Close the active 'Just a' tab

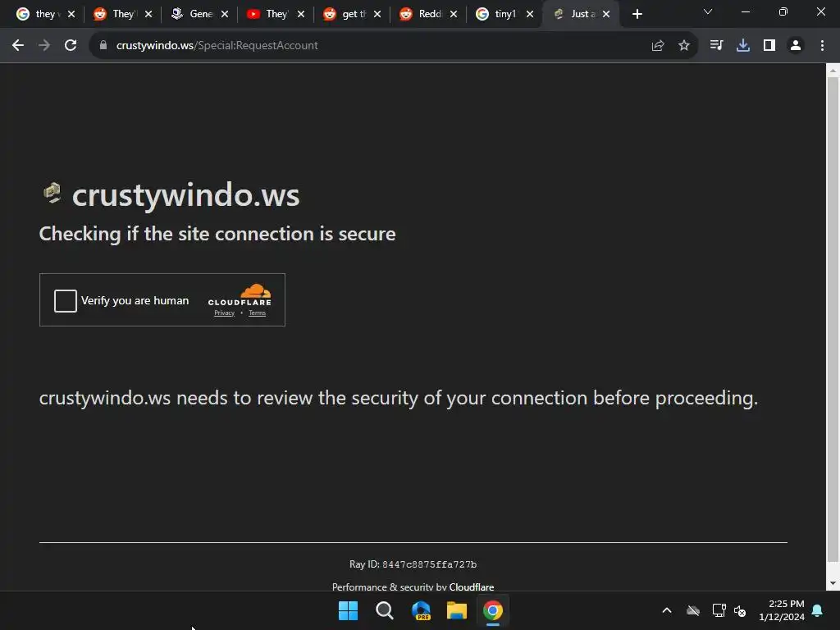(606, 15)
